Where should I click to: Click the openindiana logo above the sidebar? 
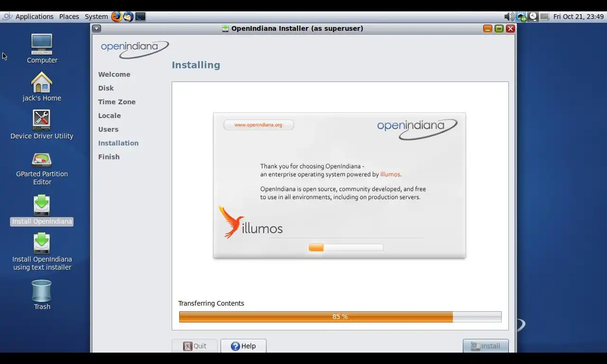[x=135, y=49]
